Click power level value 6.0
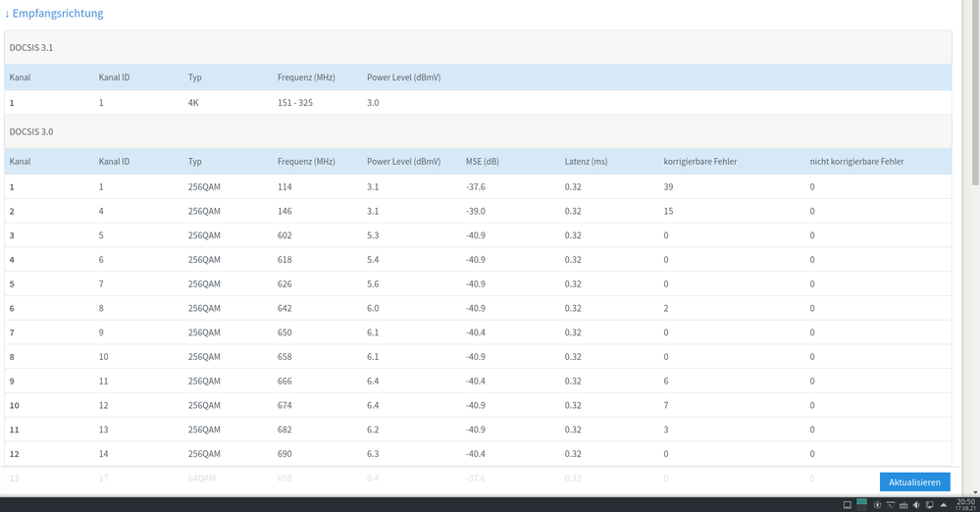980x512 pixels. click(373, 308)
